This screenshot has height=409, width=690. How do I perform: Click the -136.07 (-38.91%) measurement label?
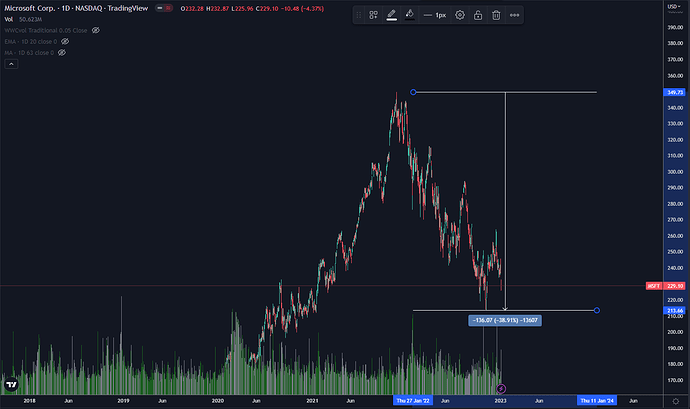[505, 320]
